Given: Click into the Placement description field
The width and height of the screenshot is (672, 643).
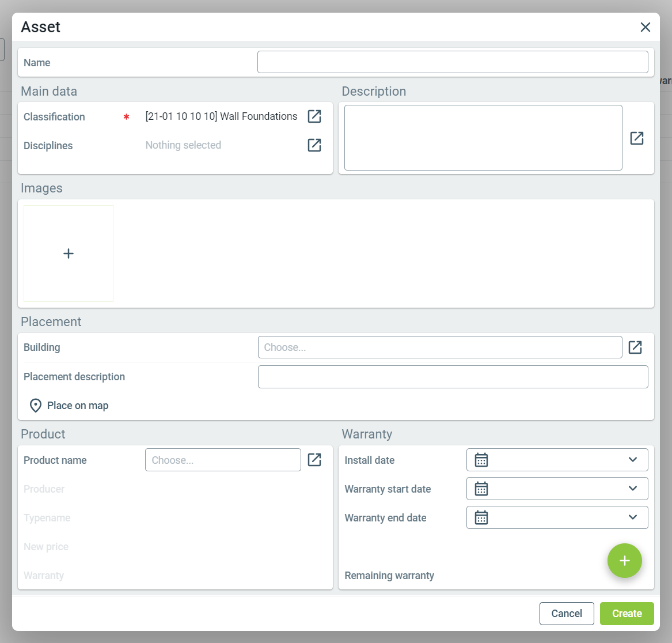Looking at the screenshot, I should 453,377.
